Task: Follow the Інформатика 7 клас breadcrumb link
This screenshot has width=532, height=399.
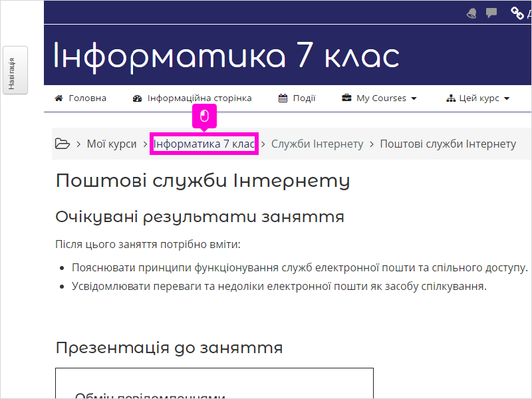Action: click(204, 144)
